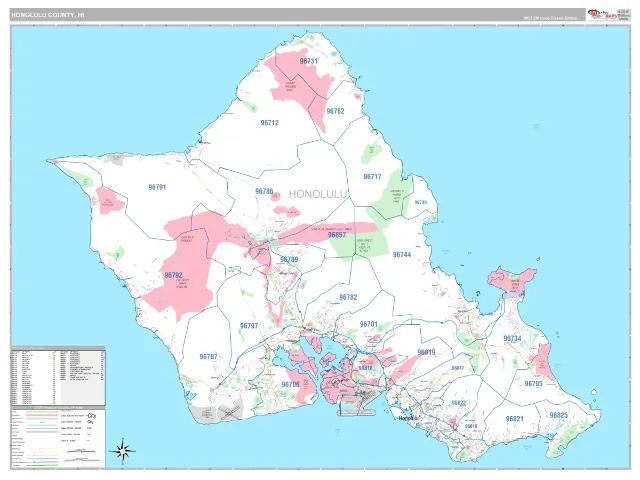This screenshot has height=480, width=640.
Task: Select ZIP code label 96712
Action: coord(269,122)
